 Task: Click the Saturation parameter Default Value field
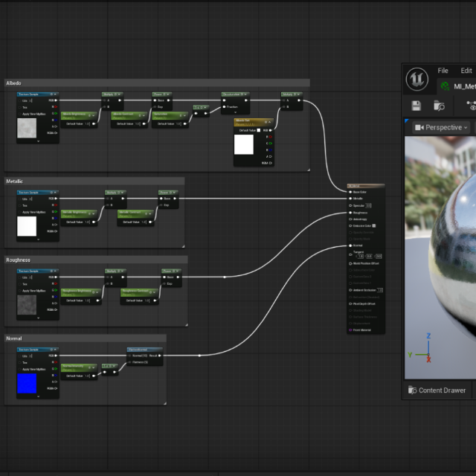click(x=178, y=124)
